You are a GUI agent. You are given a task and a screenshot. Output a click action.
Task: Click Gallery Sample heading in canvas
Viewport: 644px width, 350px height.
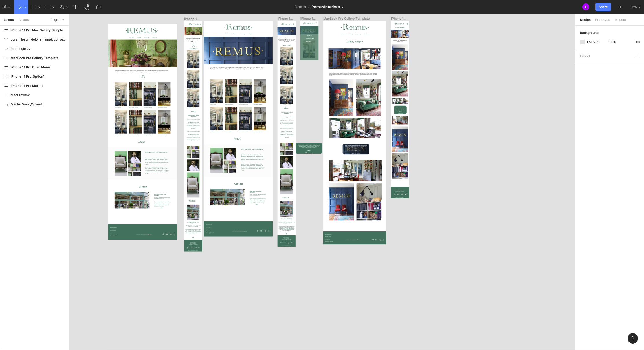[x=355, y=42]
